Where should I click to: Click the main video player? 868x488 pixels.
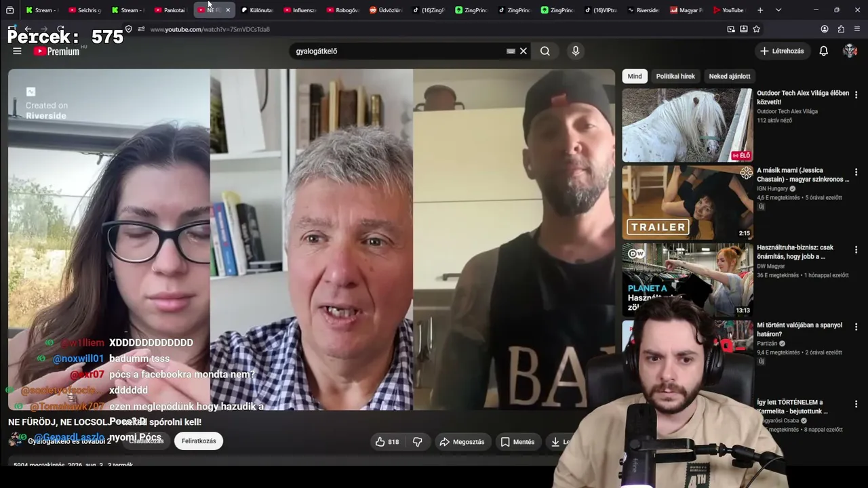point(311,239)
